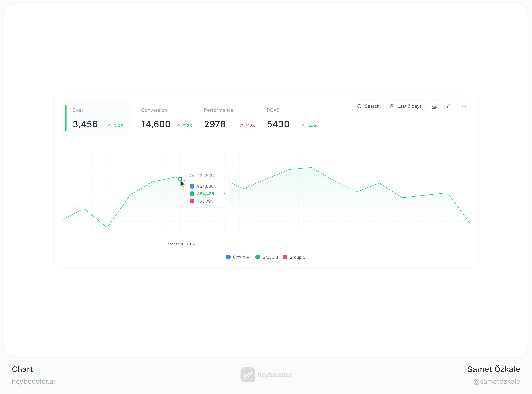The width and height of the screenshot is (532, 394).
Task: Expand the tooltip dot next to 884,435
Action: (224, 194)
